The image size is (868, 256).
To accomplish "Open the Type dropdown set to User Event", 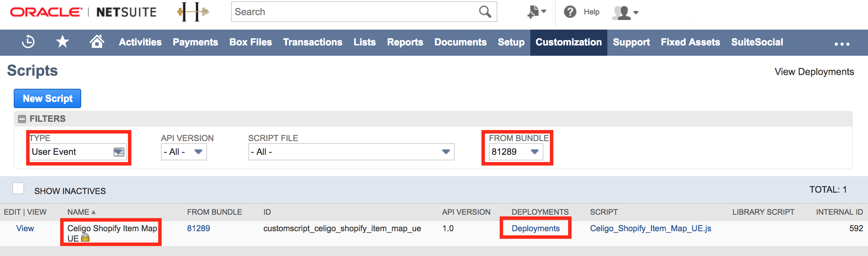I will (x=78, y=152).
